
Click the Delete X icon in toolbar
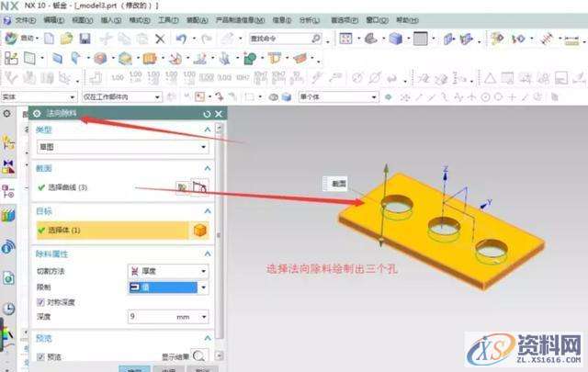click(160, 39)
